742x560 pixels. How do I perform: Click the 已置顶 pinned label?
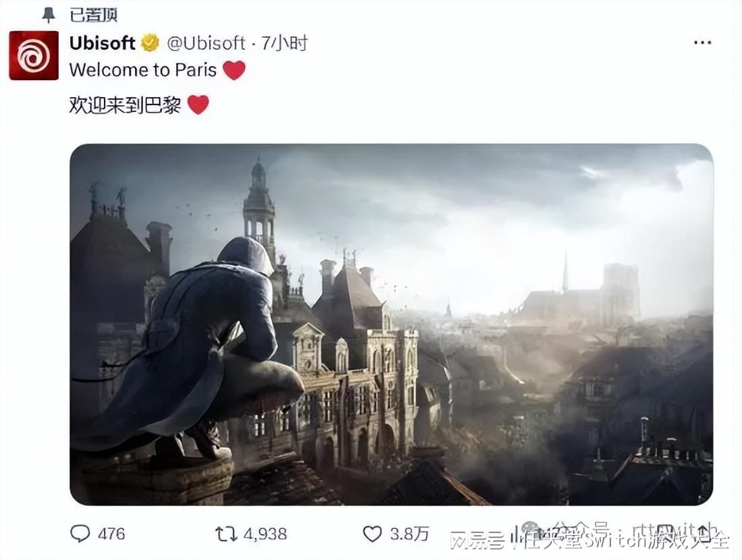(x=94, y=15)
